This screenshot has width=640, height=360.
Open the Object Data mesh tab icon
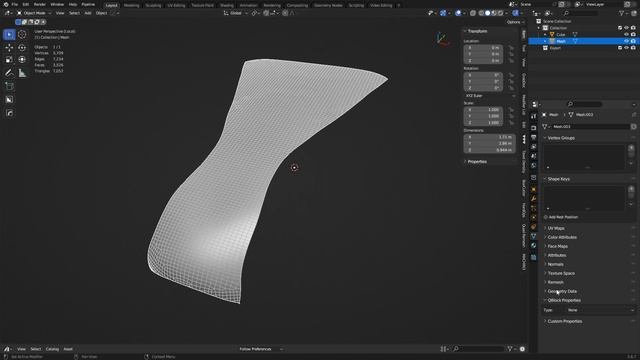click(x=533, y=236)
